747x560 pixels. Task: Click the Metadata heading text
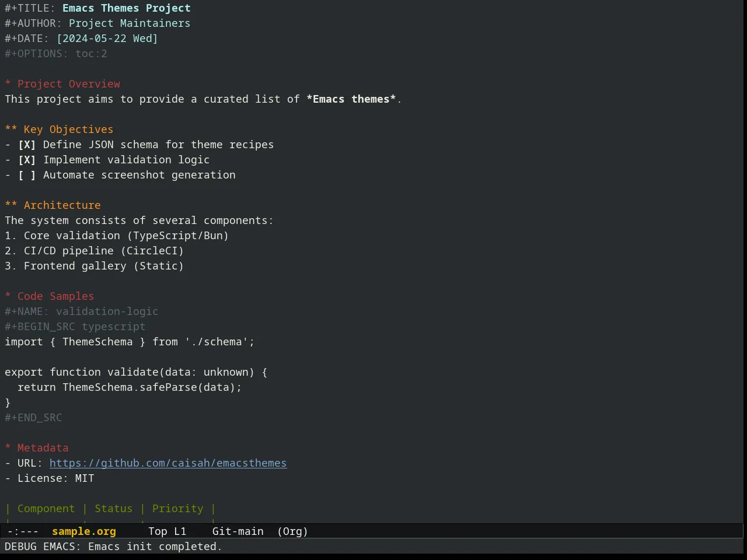coord(43,448)
